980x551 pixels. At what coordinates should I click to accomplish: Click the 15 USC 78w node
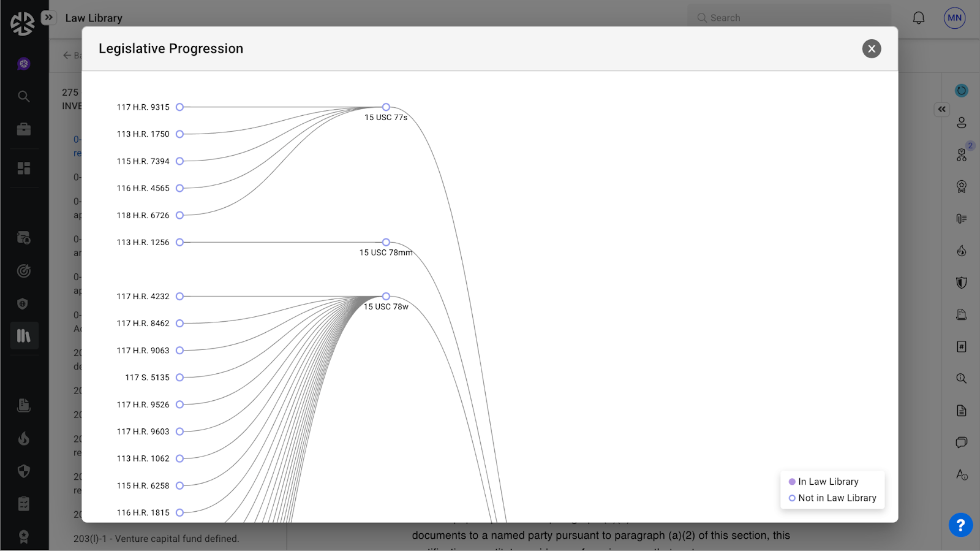pyautogui.click(x=386, y=297)
